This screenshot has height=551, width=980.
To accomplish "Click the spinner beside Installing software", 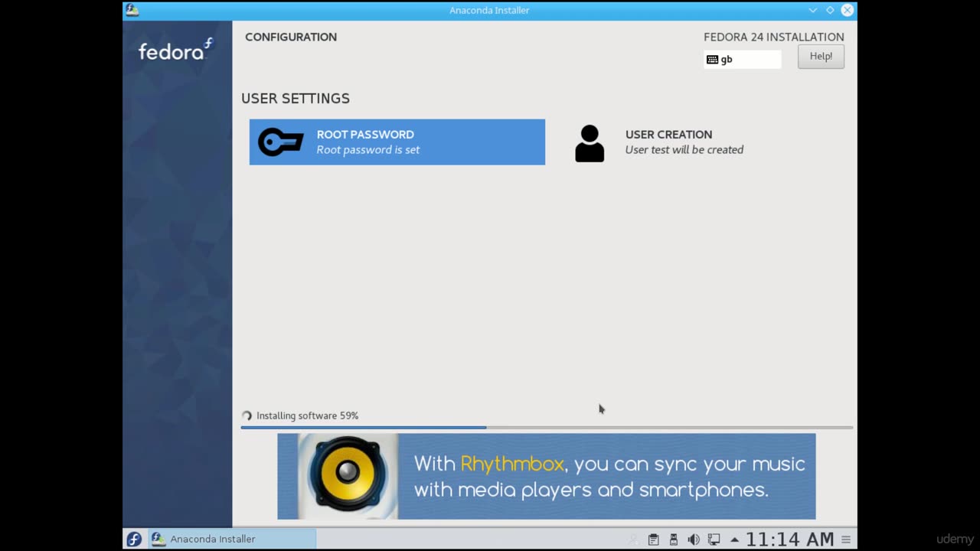I will [x=247, y=416].
